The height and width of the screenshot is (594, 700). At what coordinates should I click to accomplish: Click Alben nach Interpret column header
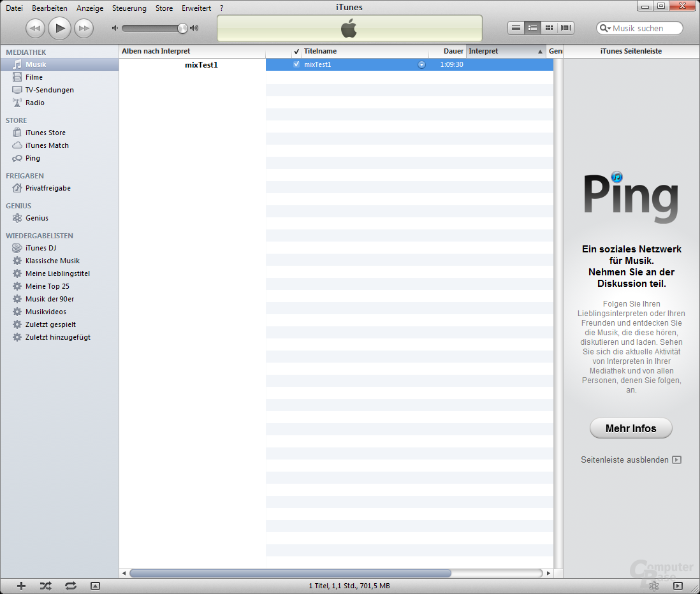click(192, 52)
